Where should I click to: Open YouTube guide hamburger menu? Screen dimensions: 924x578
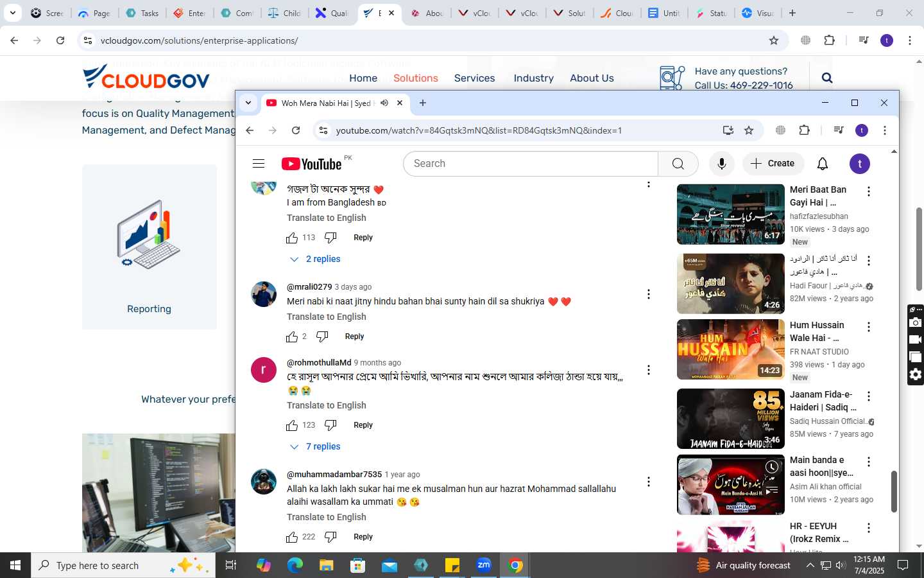pos(259,164)
